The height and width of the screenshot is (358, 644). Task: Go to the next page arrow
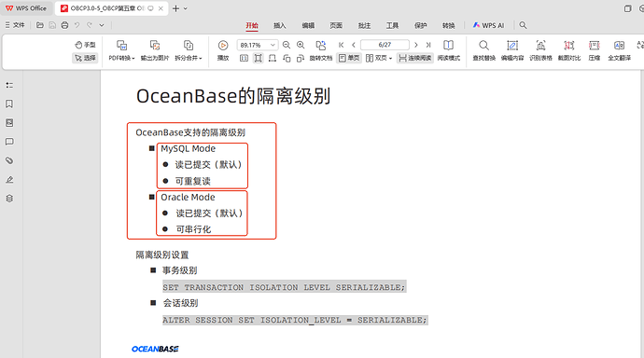(415, 45)
